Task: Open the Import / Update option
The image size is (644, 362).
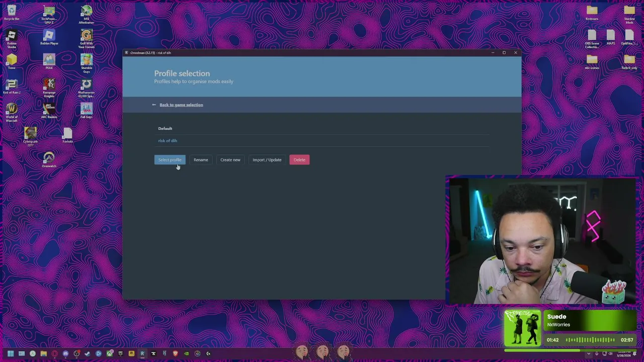Action: pyautogui.click(x=267, y=160)
